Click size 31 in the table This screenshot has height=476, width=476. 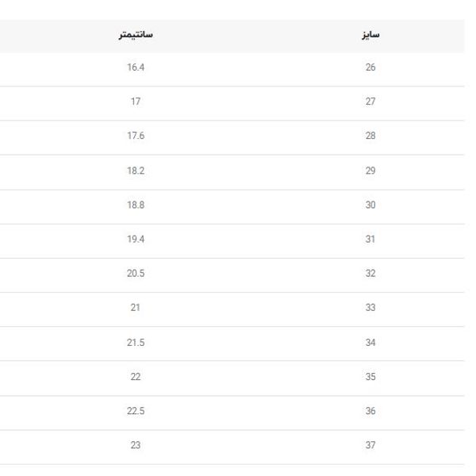coord(370,240)
